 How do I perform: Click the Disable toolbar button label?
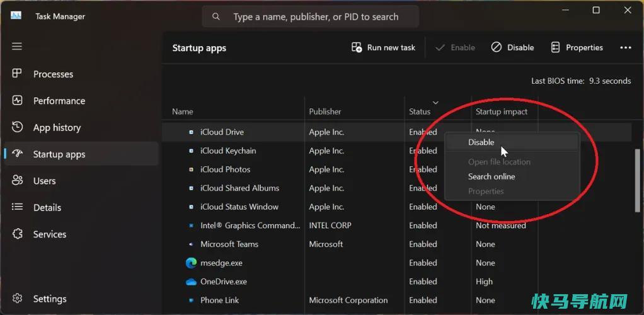520,48
